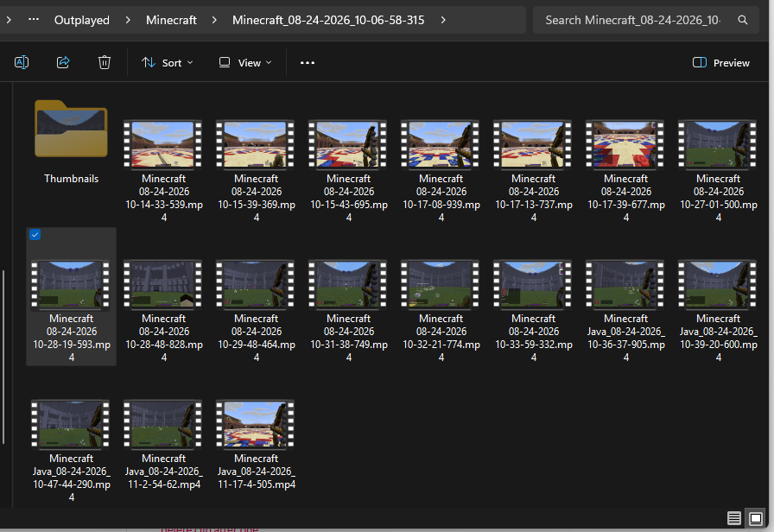The image size is (774, 532).
Task: Switch to details view icon
Action: pos(733,518)
